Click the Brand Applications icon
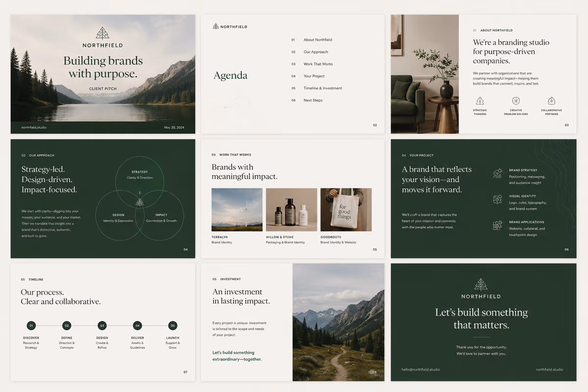 pos(497,225)
